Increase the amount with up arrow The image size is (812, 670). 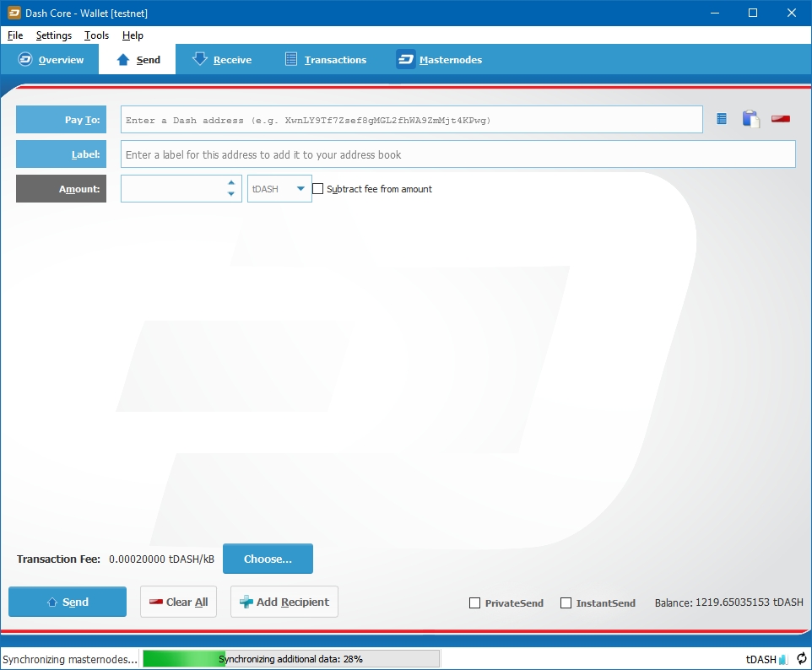pos(231,183)
